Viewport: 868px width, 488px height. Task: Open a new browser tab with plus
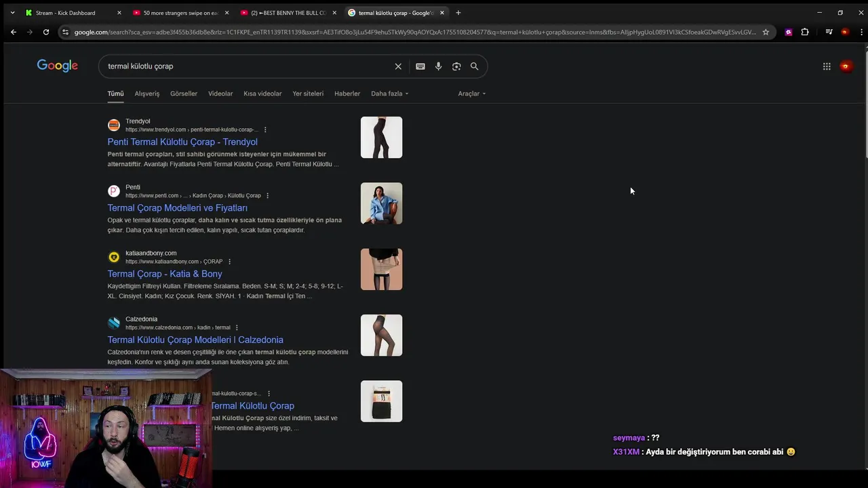tap(458, 13)
